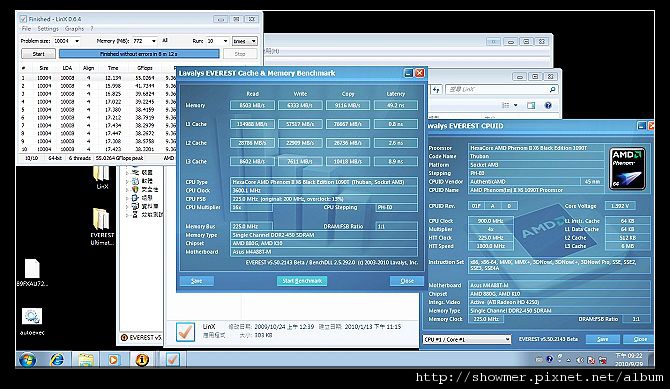Image resolution: width=670 pixels, height=389 pixels.
Task: Select LinX result row 2 with 41.7344 GFlops
Action: click(97, 86)
